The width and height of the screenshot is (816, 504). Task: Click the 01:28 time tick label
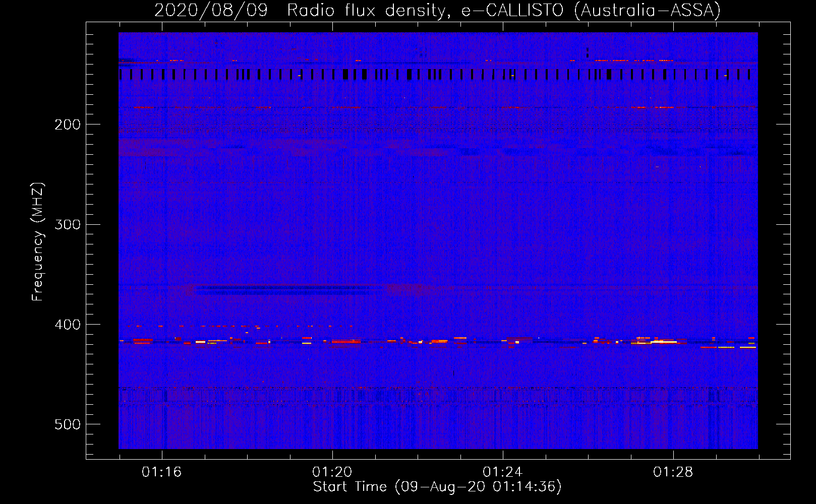(x=673, y=472)
